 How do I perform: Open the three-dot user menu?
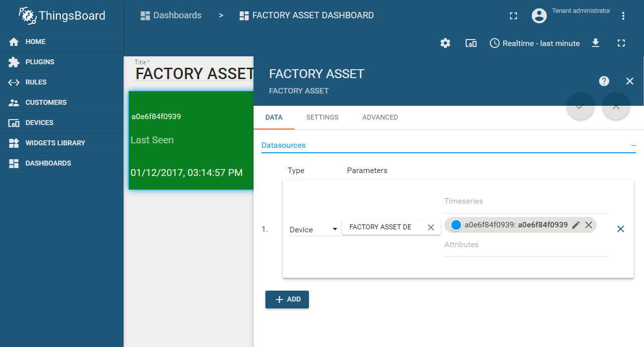[623, 16]
